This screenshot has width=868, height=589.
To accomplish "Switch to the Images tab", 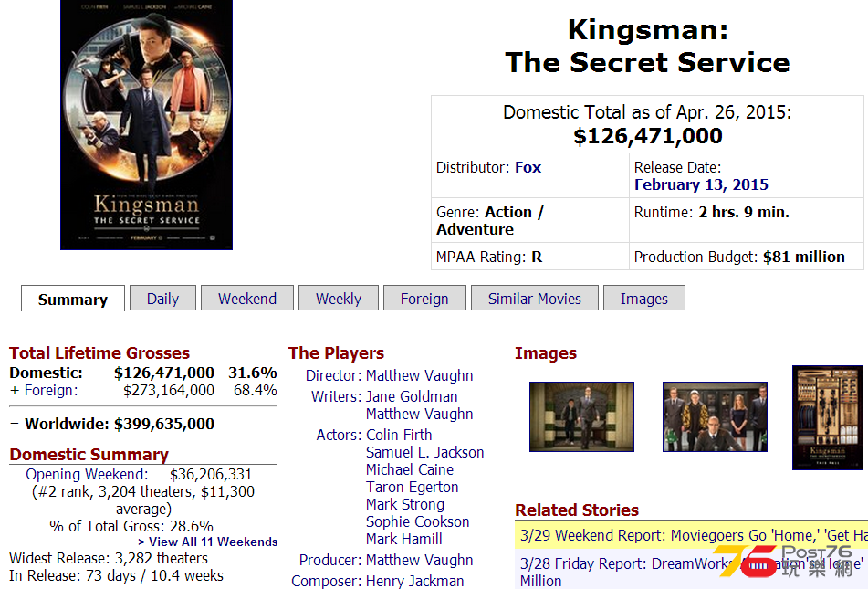I will click(643, 298).
